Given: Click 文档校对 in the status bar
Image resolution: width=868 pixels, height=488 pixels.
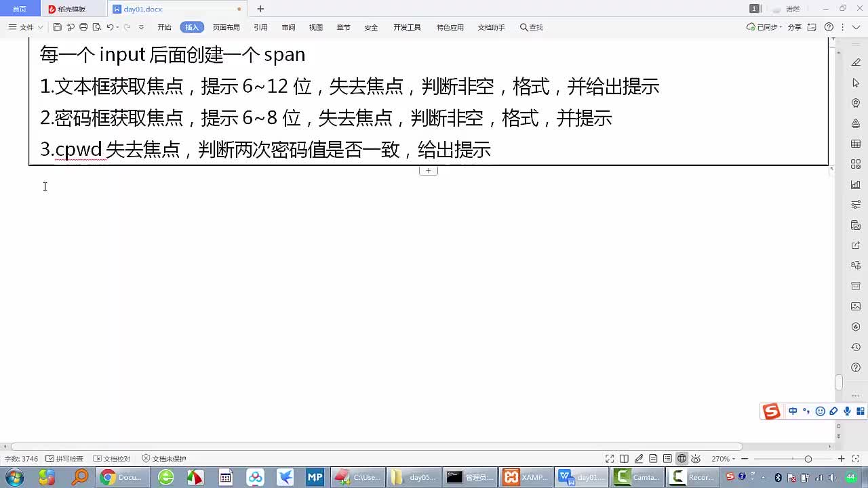Looking at the screenshot, I should click(112, 459).
